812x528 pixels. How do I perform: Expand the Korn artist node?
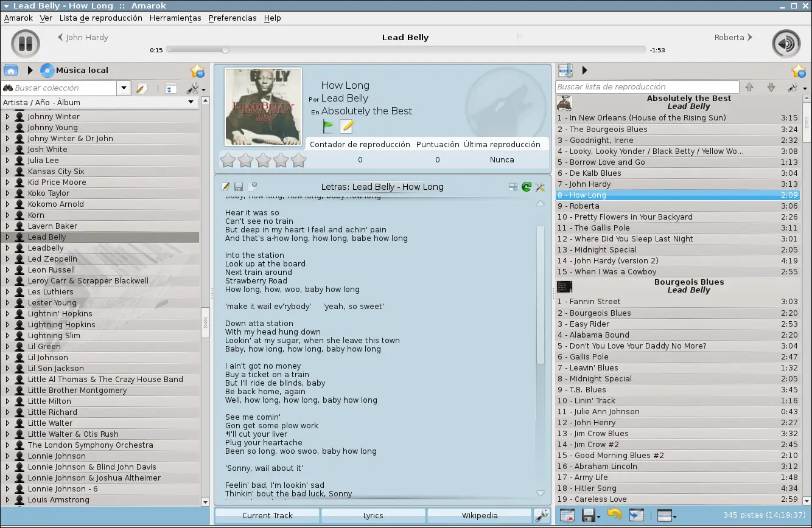(7, 215)
